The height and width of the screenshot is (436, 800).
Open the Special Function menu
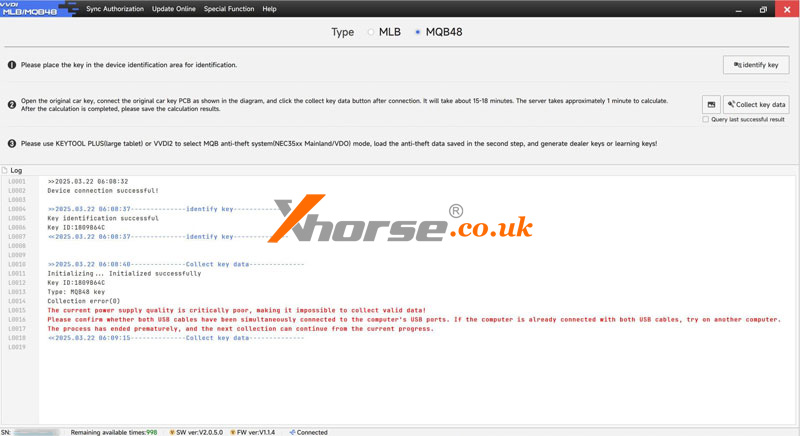[229, 9]
